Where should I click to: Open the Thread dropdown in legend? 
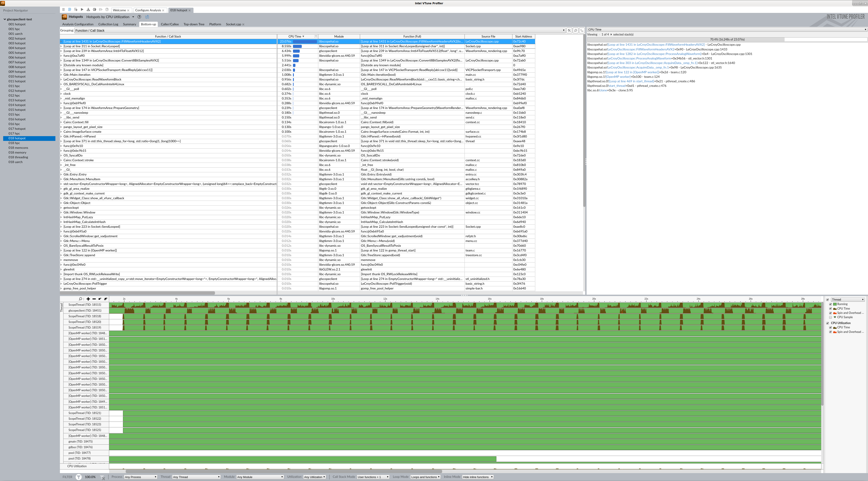click(x=847, y=300)
